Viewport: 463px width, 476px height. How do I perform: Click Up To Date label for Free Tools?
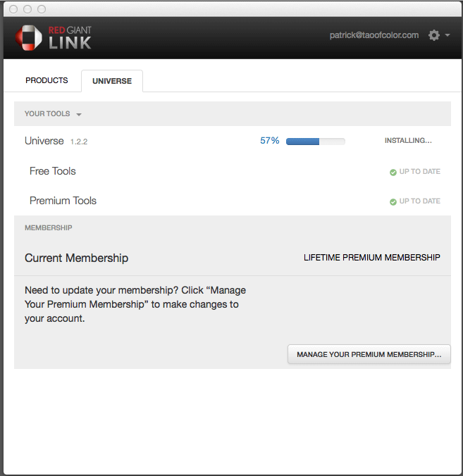click(420, 172)
